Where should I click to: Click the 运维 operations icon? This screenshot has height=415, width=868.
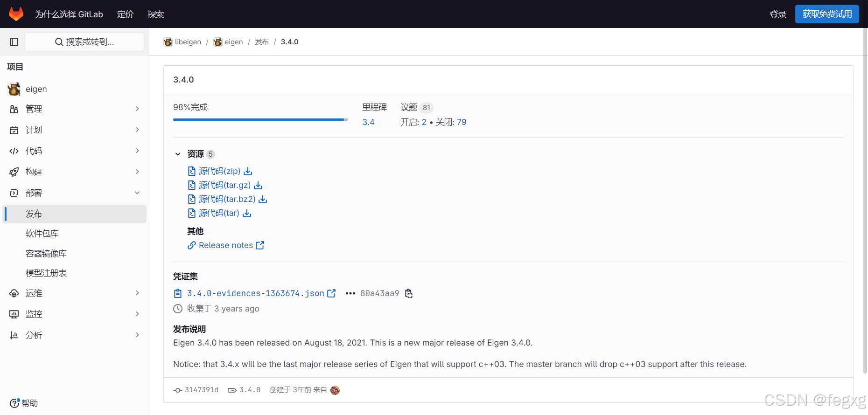click(14, 293)
